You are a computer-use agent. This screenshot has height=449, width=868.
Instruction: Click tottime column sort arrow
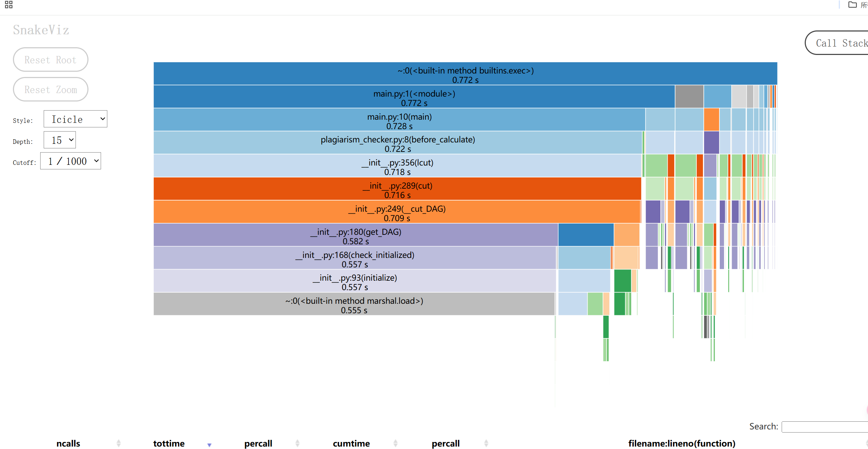[209, 444]
